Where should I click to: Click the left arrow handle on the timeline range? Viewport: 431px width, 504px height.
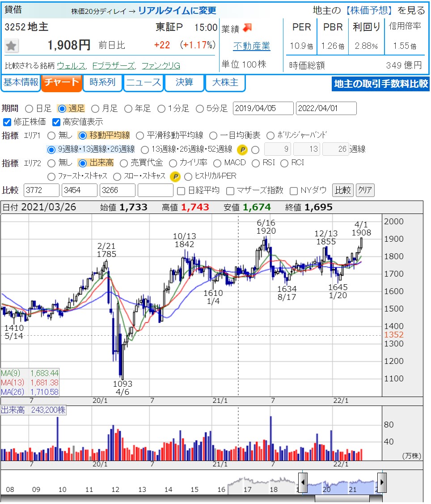coord(303,483)
